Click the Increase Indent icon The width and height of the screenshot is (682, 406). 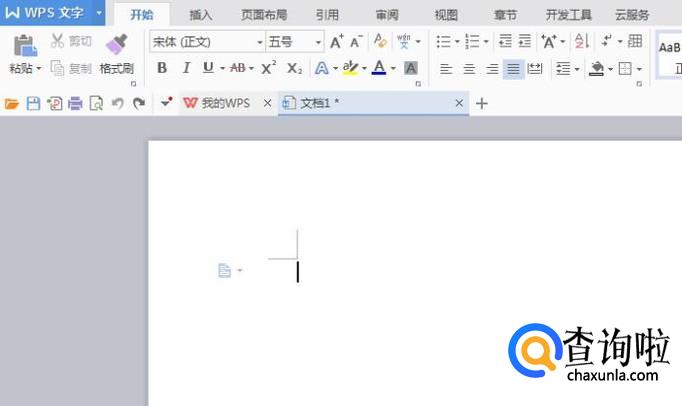click(x=525, y=41)
